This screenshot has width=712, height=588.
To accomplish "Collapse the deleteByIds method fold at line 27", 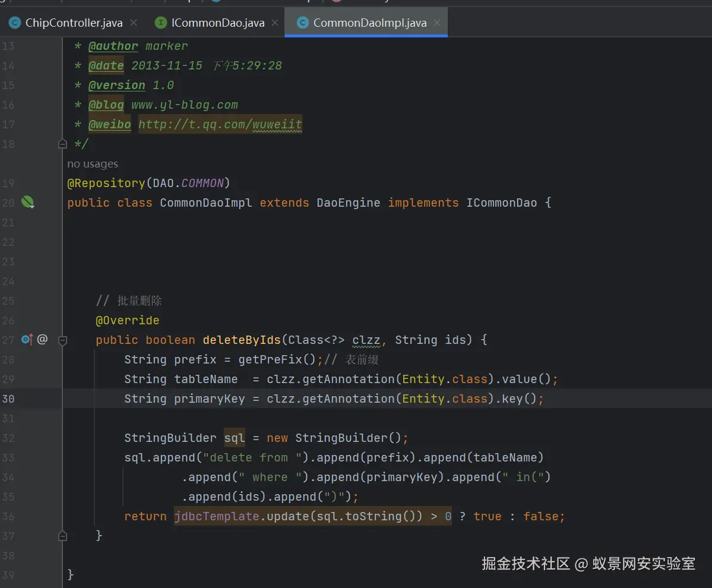I will pos(63,340).
